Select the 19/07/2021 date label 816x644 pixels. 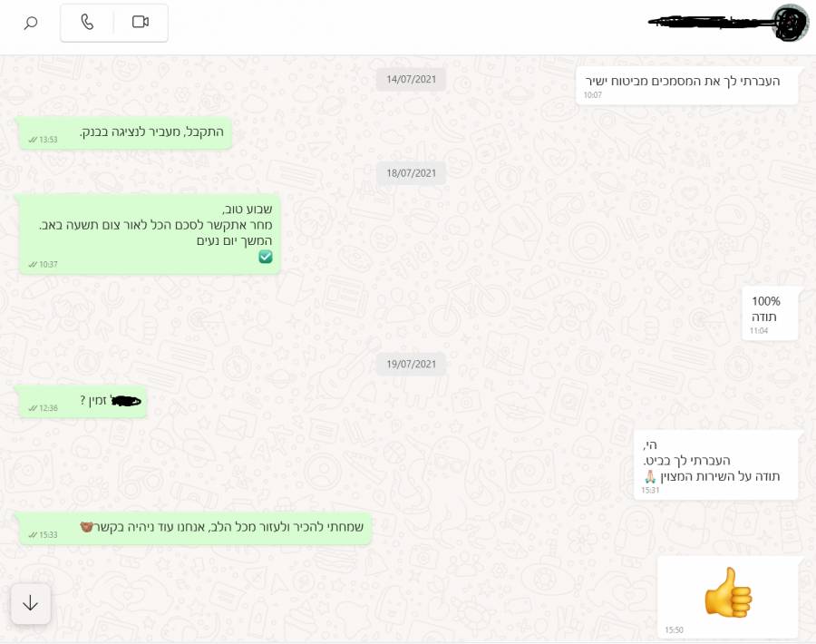coord(411,364)
